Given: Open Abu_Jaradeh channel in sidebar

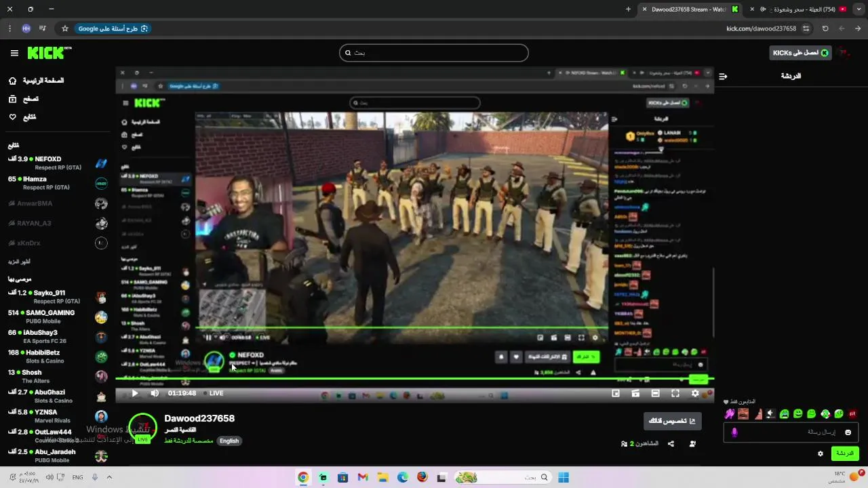Looking at the screenshot, I should 58,455.
